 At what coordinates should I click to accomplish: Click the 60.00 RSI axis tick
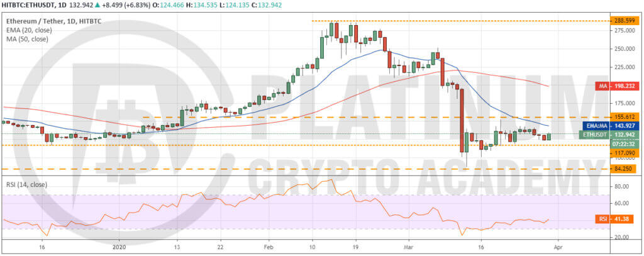(623, 203)
